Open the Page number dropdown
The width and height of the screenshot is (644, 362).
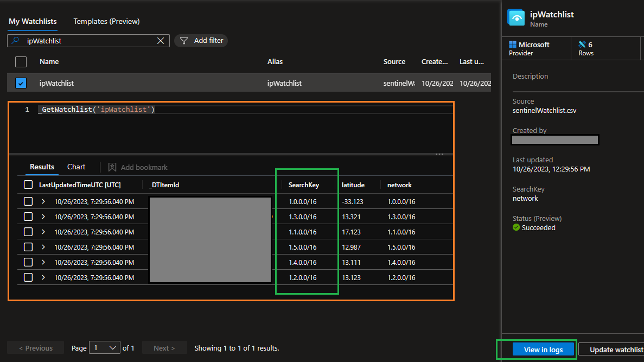tap(105, 347)
